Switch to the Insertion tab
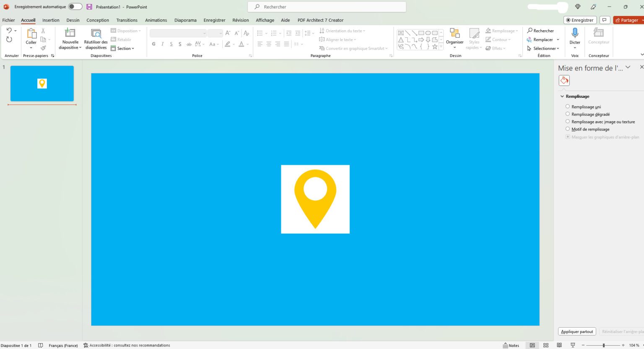This screenshot has width=644, height=349. pos(51,20)
